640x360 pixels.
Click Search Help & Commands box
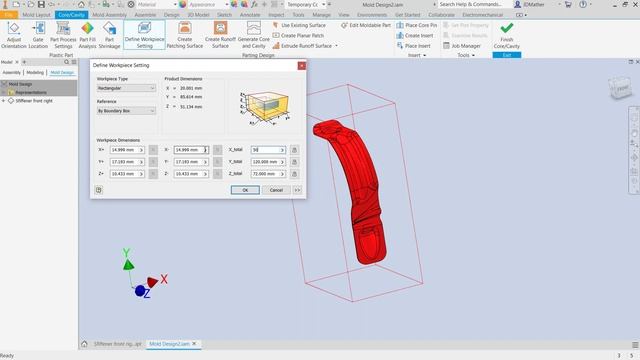[473, 4]
